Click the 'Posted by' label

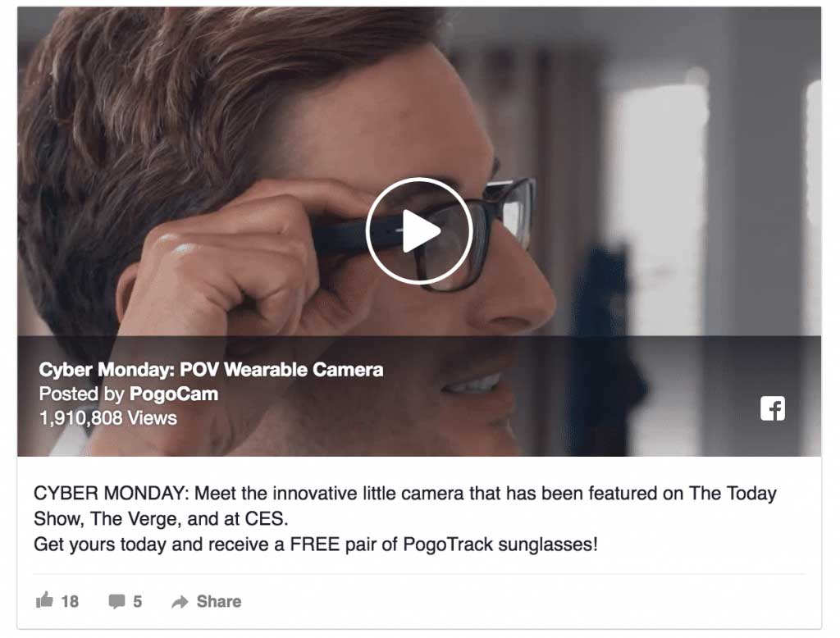(81, 394)
